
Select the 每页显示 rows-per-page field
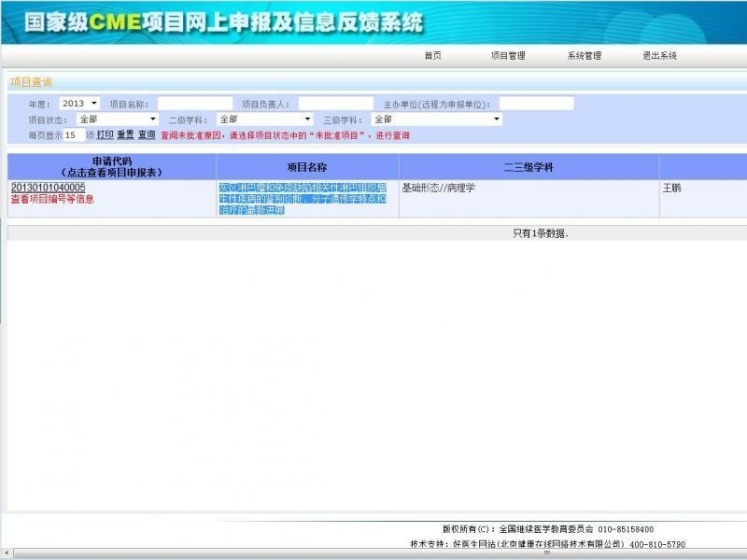(74, 135)
